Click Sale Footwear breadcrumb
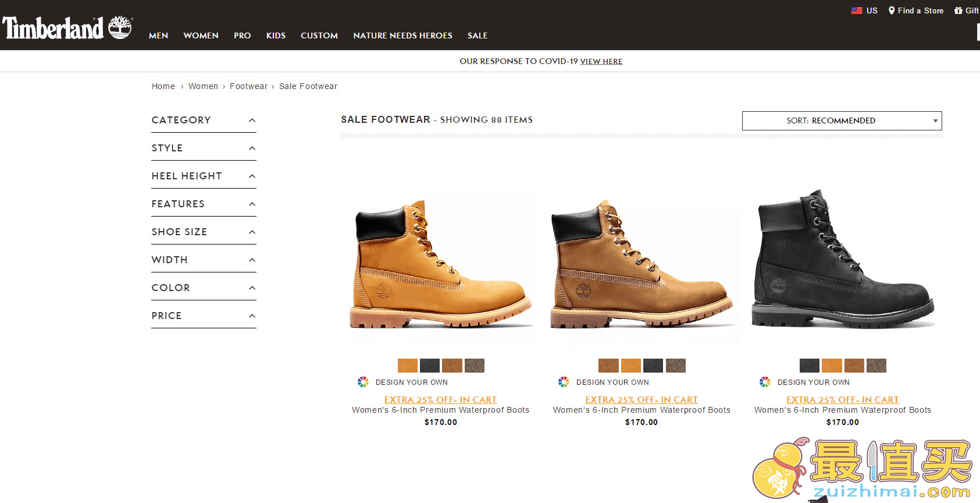Screen dimensions: 980x503 click(x=308, y=86)
